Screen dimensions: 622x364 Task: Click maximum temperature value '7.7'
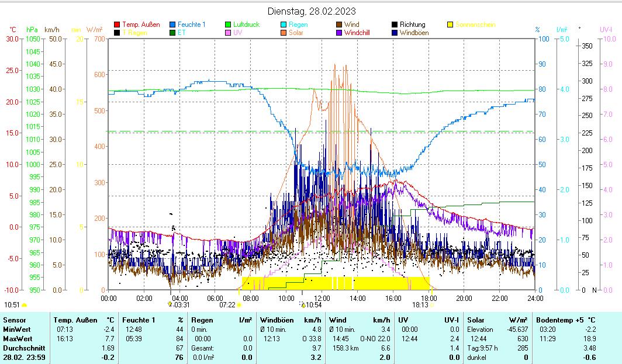click(x=110, y=339)
